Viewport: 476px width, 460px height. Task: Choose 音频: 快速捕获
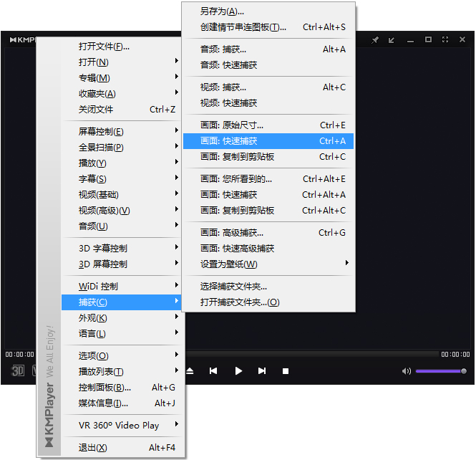coord(268,65)
